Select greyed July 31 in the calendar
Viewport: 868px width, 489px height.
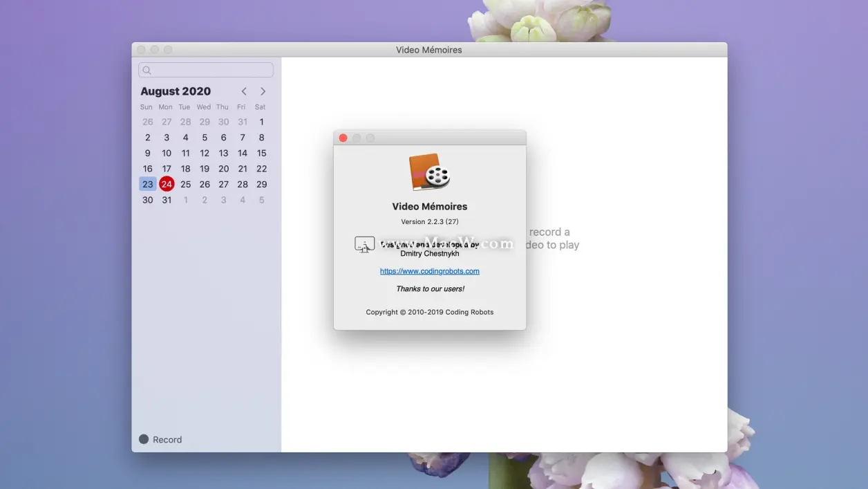[243, 122]
